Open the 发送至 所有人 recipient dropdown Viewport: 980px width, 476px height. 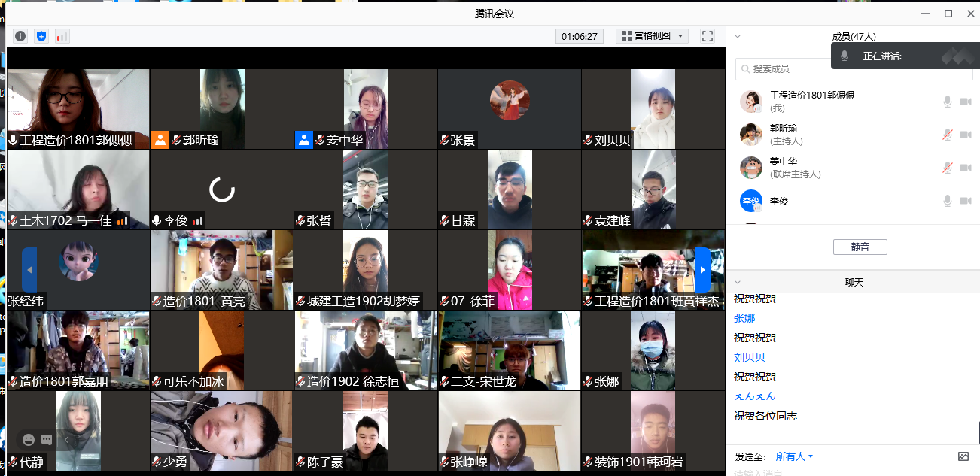click(794, 456)
